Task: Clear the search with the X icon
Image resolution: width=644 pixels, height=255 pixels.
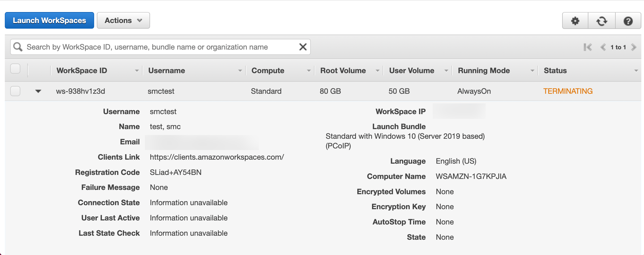Action: (302, 47)
